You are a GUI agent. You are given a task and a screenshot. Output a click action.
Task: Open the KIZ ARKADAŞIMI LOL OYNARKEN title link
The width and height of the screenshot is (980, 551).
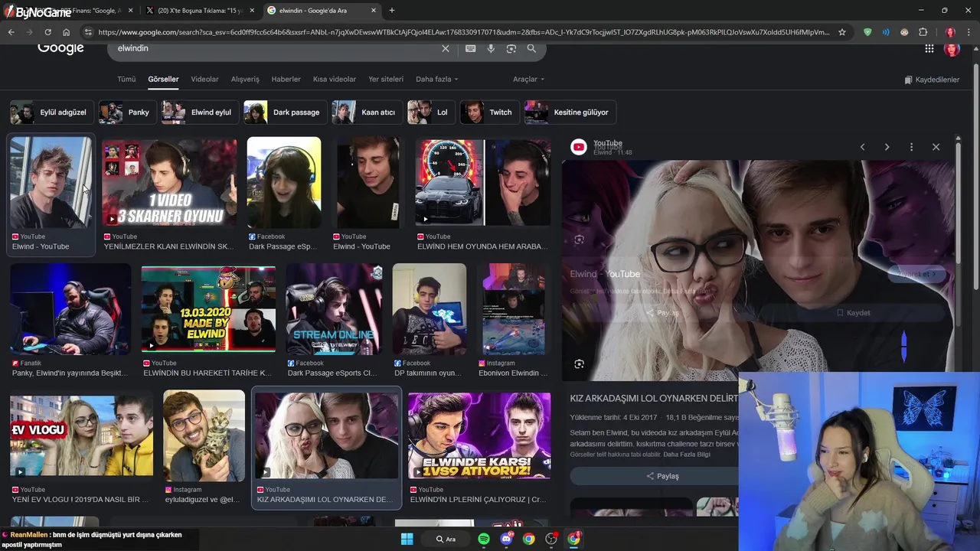point(654,399)
